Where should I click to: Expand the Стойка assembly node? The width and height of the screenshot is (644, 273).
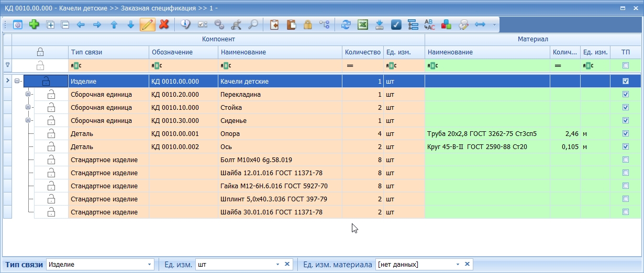tap(28, 107)
